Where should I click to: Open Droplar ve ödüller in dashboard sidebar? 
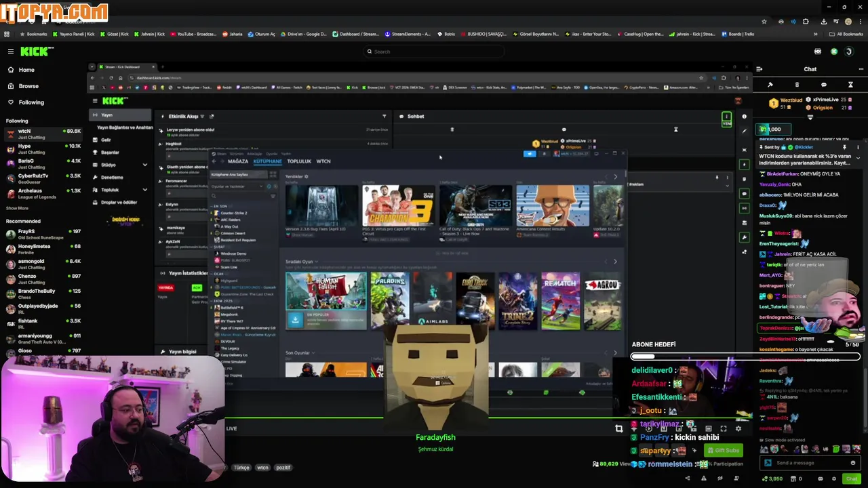tap(119, 203)
